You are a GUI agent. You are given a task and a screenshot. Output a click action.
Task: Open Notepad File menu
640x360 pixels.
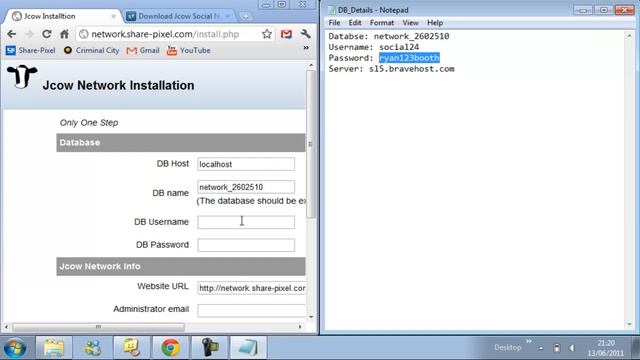coord(334,23)
